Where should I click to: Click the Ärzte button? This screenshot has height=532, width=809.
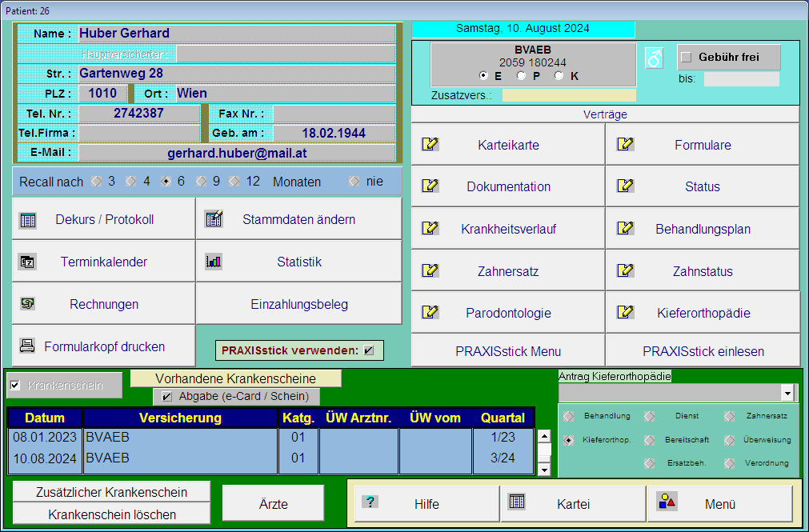coord(273,504)
